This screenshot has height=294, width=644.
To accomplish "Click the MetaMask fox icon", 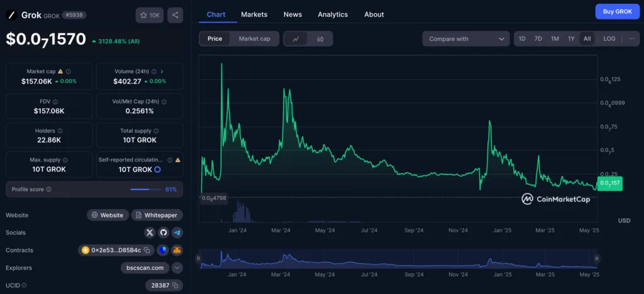I will pyautogui.click(x=177, y=250).
